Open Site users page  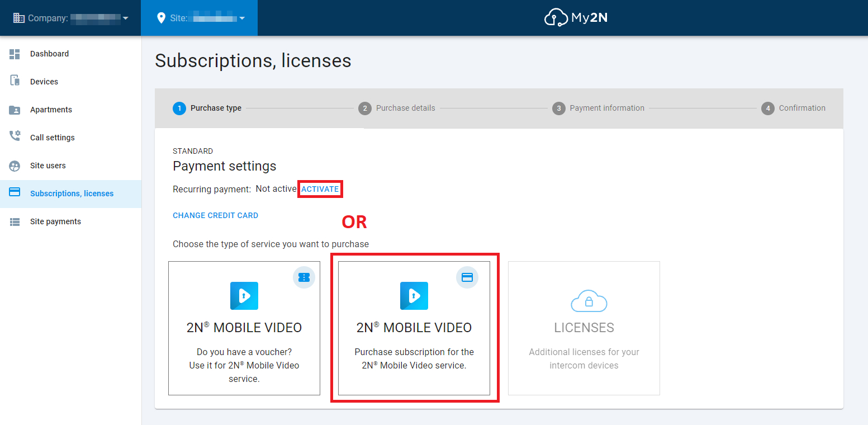[x=70, y=166]
